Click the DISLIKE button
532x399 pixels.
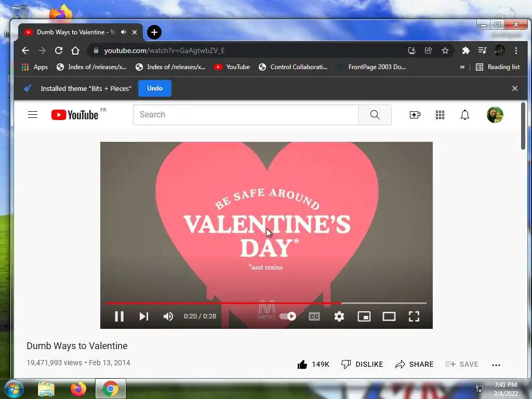[362, 364]
